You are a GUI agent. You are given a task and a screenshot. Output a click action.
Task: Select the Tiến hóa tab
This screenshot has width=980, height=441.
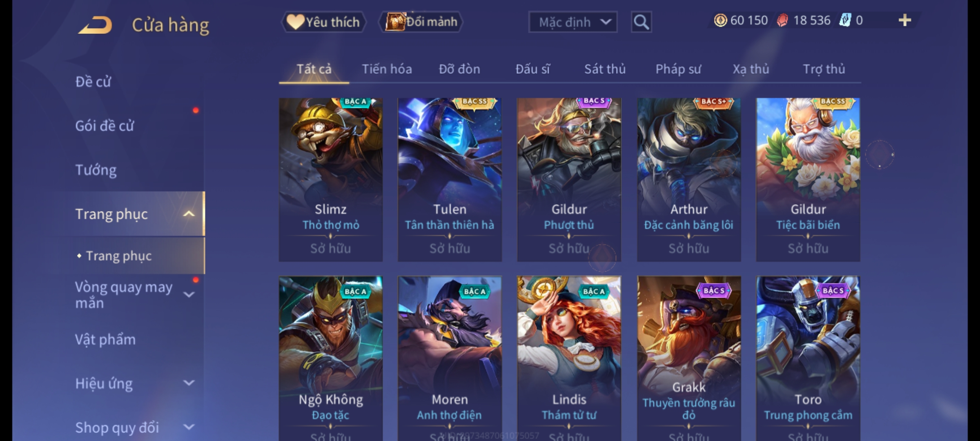tap(387, 69)
